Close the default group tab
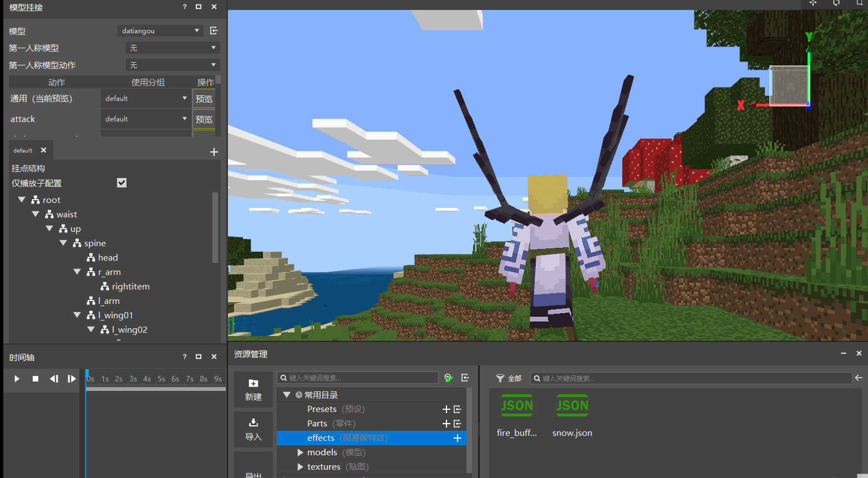Viewport: 868px width, 478px height. tap(43, 150)
